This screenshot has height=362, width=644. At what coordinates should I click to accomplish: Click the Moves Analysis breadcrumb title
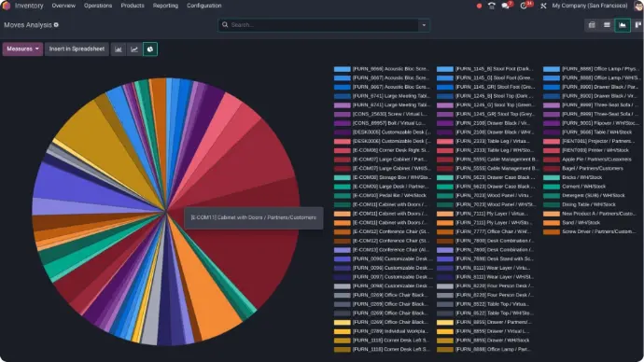click(x=28, y=25)
